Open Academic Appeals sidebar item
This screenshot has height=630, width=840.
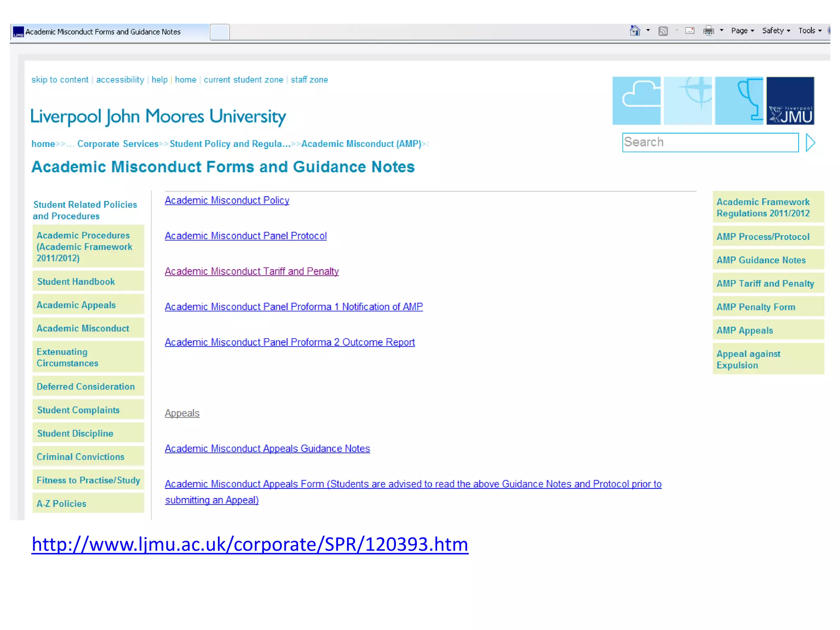(88, 305)
